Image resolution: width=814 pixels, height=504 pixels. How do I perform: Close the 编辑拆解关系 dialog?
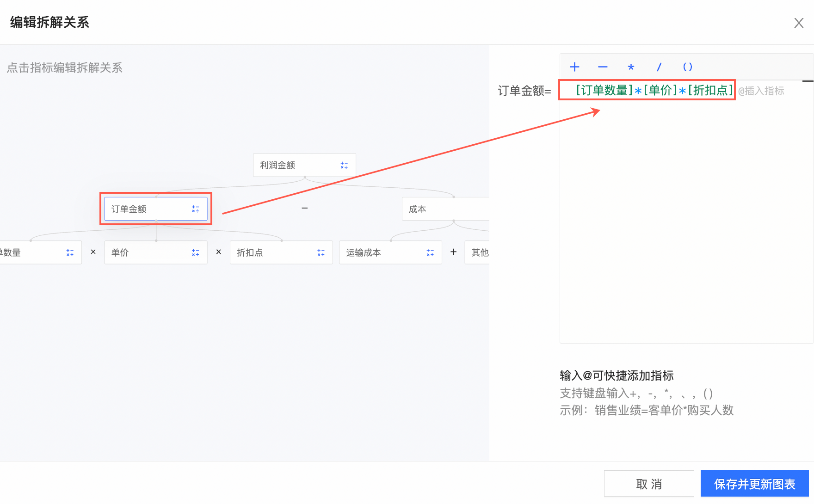click(798, 23)
